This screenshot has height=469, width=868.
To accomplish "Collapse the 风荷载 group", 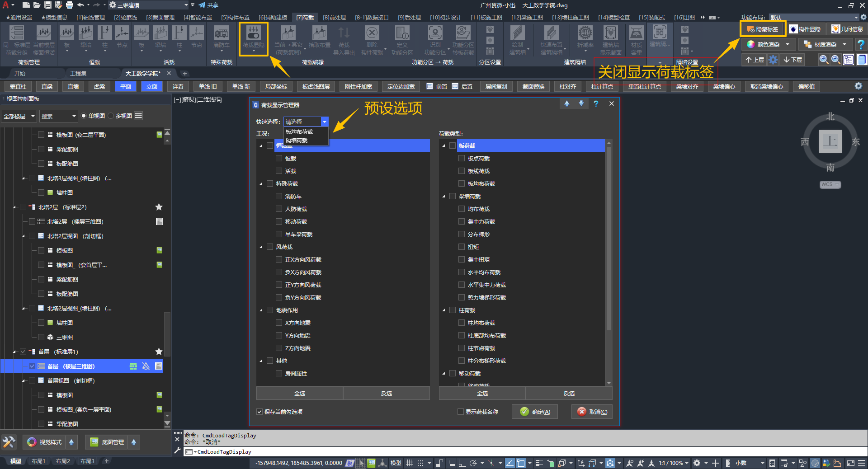I will point(261,247).
